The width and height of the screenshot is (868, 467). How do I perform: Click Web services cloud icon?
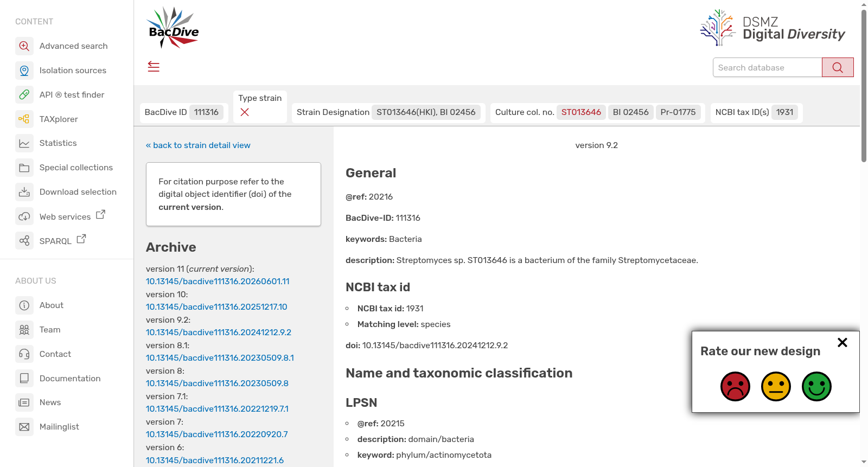pos(24,216)
